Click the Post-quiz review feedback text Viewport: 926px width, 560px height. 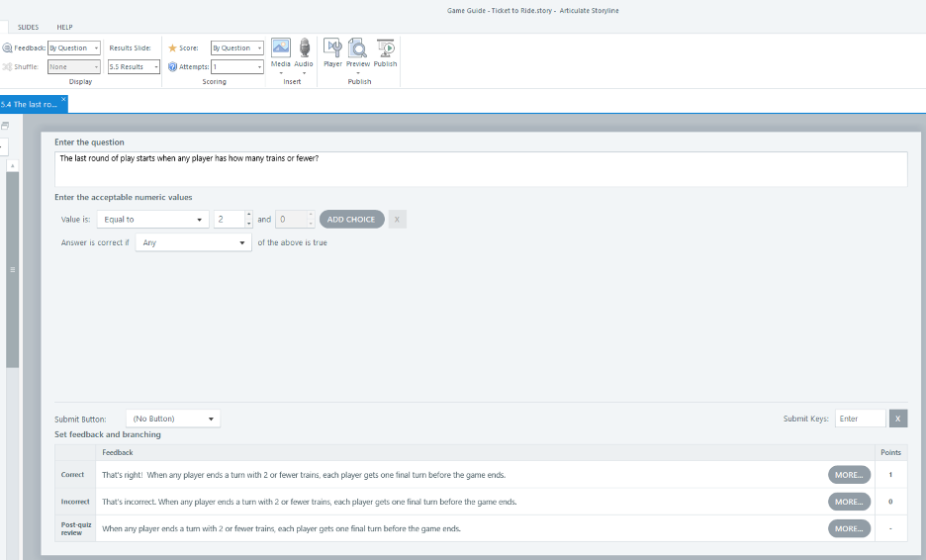(x=281, y=528)
